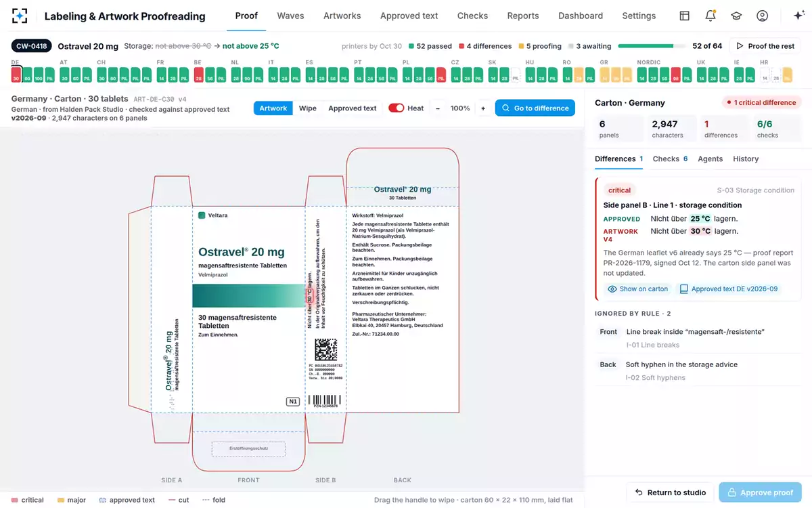The width and height of the screenshot is (812, 508).
Task: Click the data matrix code on the carton
Action: pos(325,350)
